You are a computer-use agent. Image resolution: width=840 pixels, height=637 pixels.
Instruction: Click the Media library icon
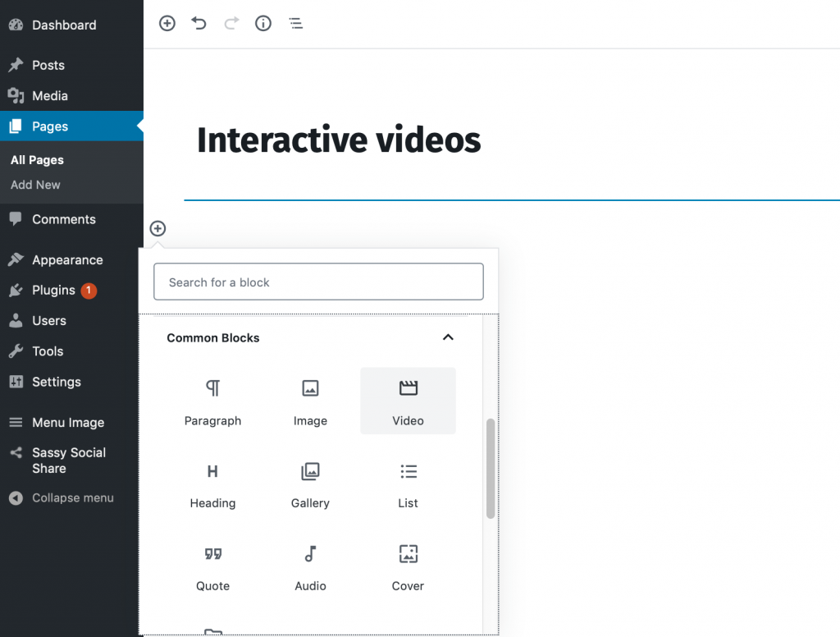click(16, 95)
